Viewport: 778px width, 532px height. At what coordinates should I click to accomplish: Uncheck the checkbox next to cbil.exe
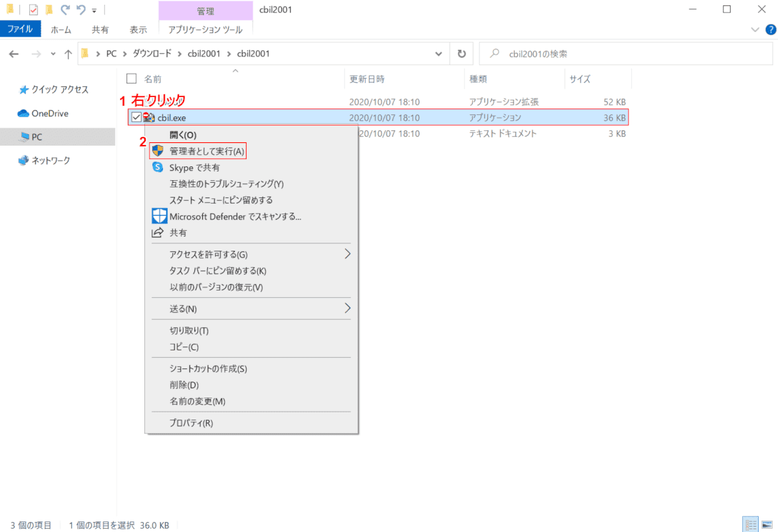point(136,118)
